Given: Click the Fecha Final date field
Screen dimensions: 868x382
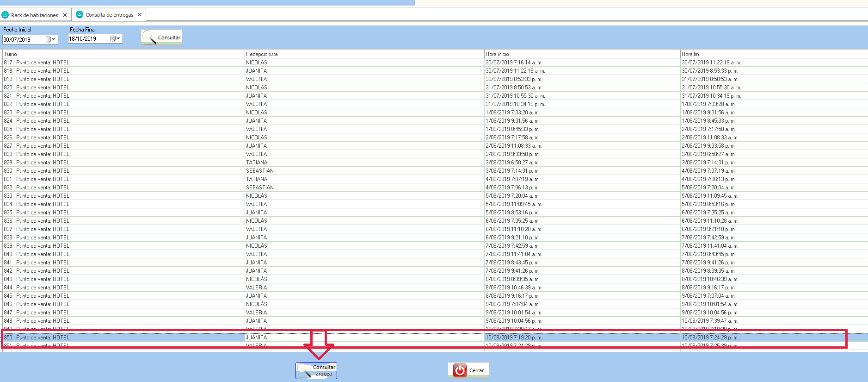Looking at the screenshot, I should point(88,39).
